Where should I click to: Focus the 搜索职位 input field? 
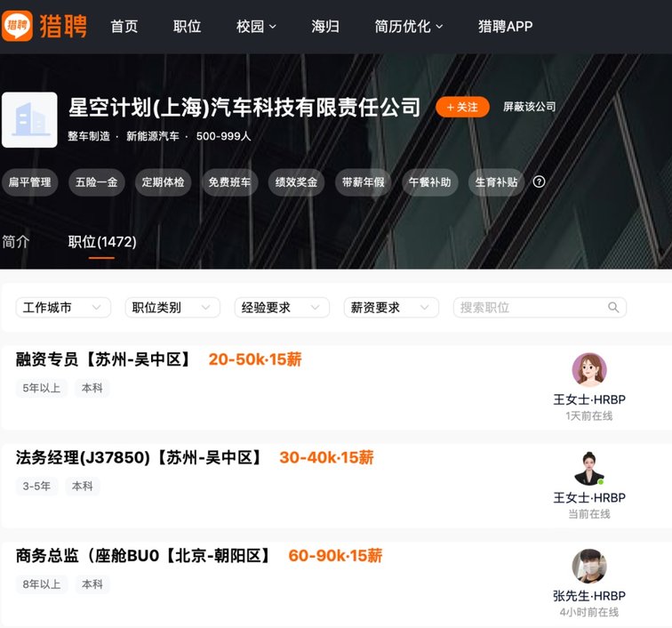click(532, 308)
